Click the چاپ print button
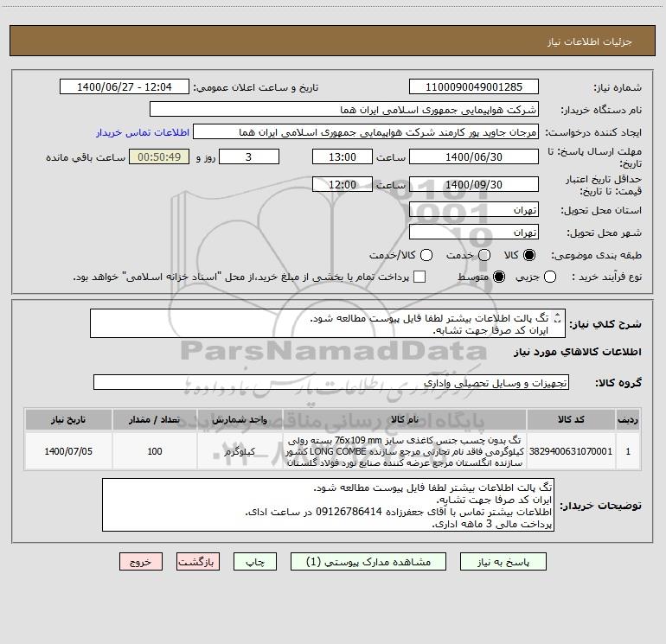 (x=255, y=562)
